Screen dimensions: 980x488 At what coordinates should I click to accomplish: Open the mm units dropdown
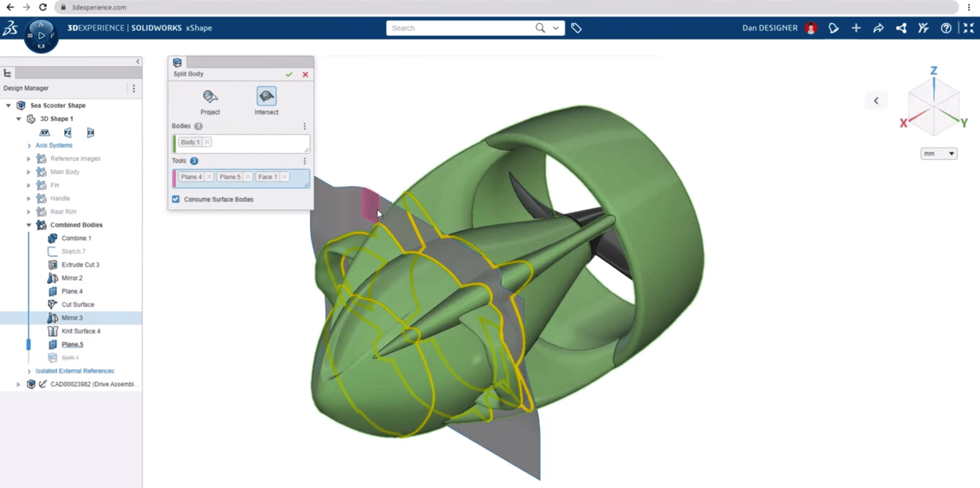[939, 154]
